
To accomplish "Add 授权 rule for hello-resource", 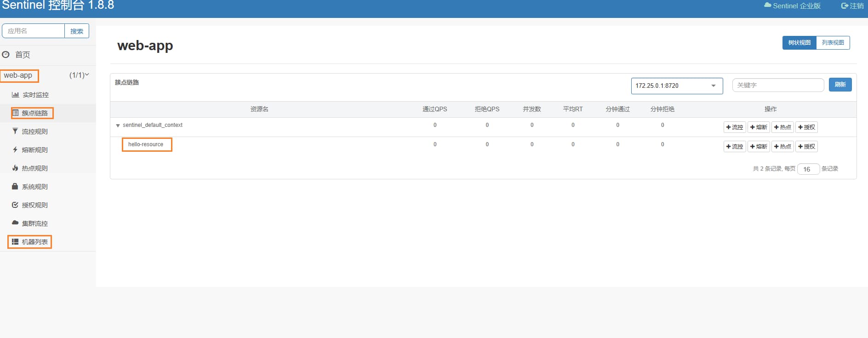I will pyautogui.click(x=806, y=147).
